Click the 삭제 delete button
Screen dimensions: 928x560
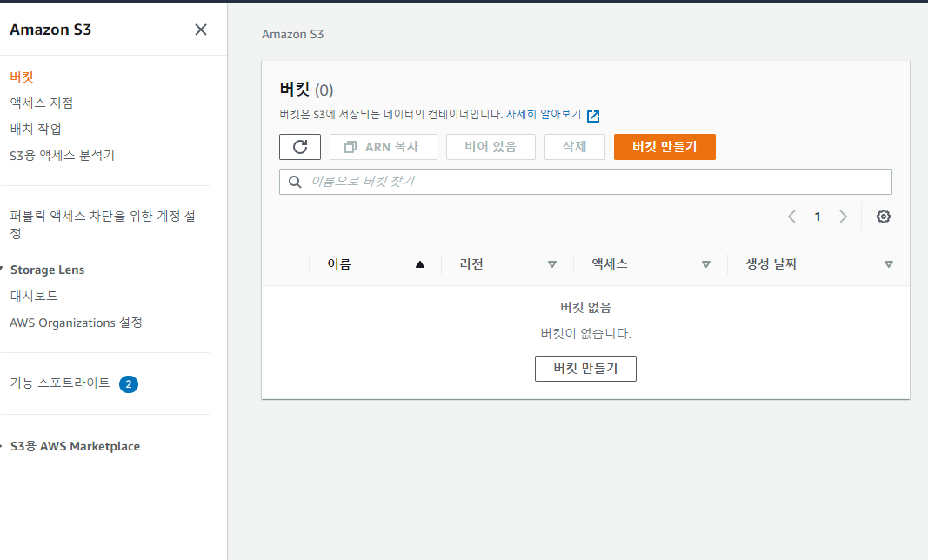pos(575,147)
